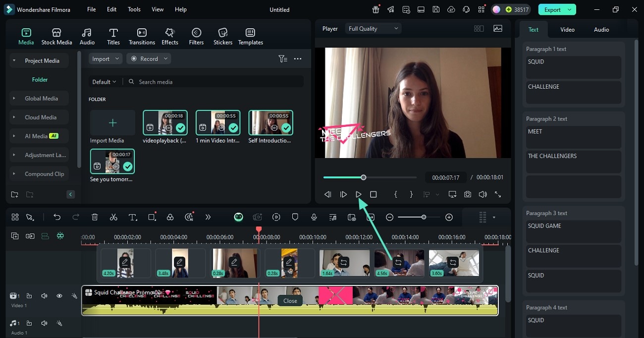Open the Stickers panel
Viewport: 644px width, 338px height.
(x=223, y=37)
